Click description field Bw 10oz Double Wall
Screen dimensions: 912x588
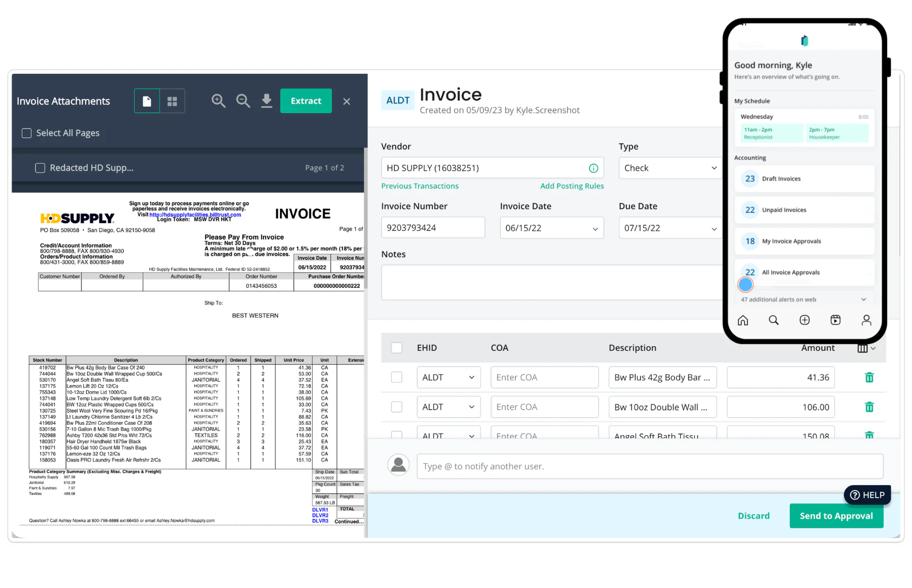[x=663, y=407]
